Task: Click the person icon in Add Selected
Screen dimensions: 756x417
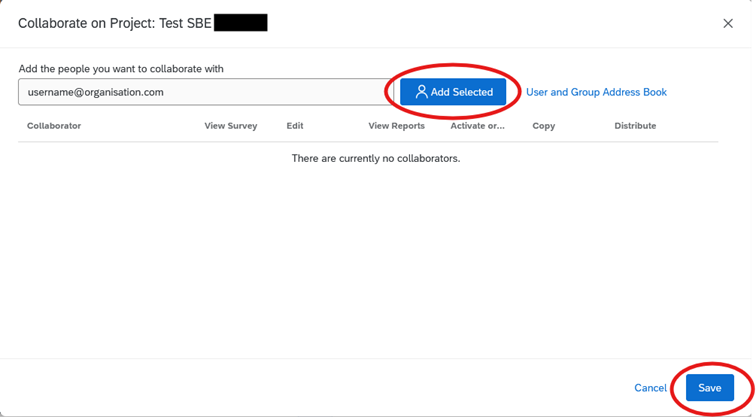Action: [x=421, y=92]
